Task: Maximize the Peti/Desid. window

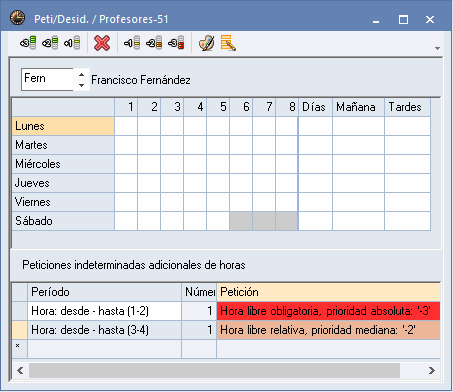Action: coord(403,20)
